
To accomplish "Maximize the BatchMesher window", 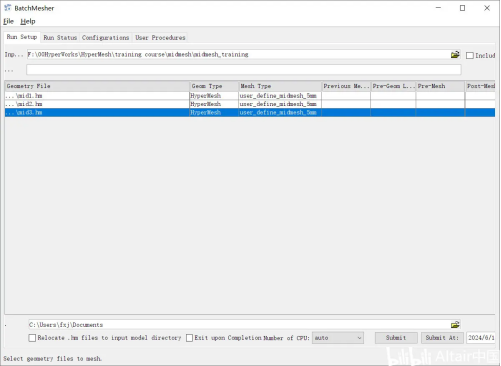I will pos(462,8).
